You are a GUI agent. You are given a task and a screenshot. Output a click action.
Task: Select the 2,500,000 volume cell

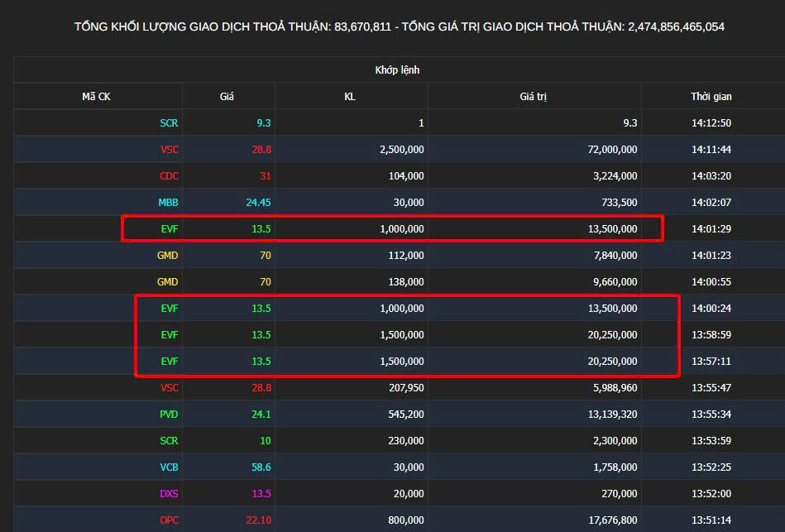pos(402,150)
